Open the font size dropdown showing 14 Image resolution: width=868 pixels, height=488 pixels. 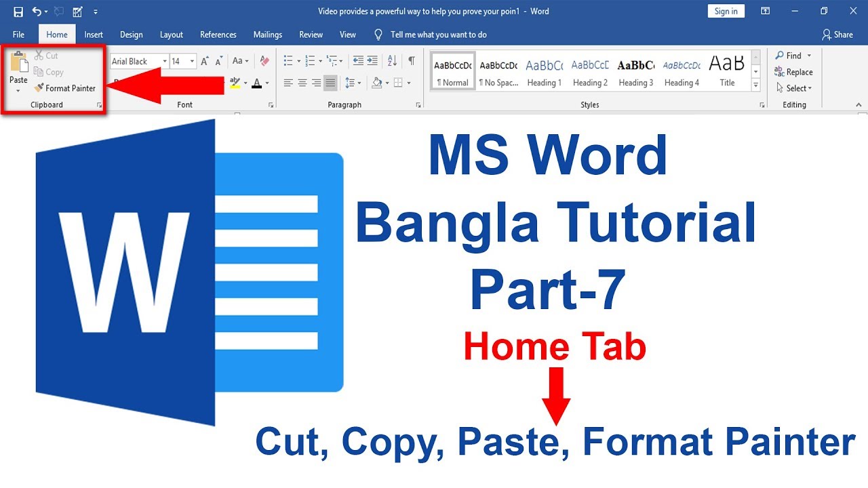click(192, 61)
